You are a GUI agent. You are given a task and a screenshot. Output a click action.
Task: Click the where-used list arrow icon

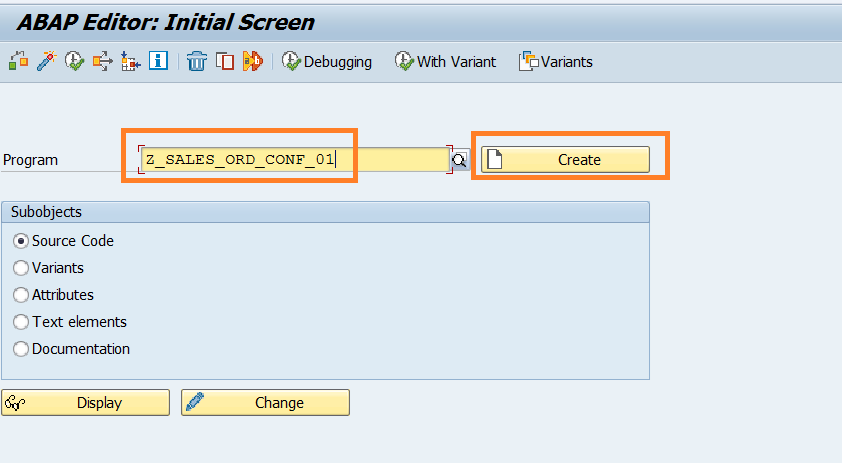tap(102, 62)
